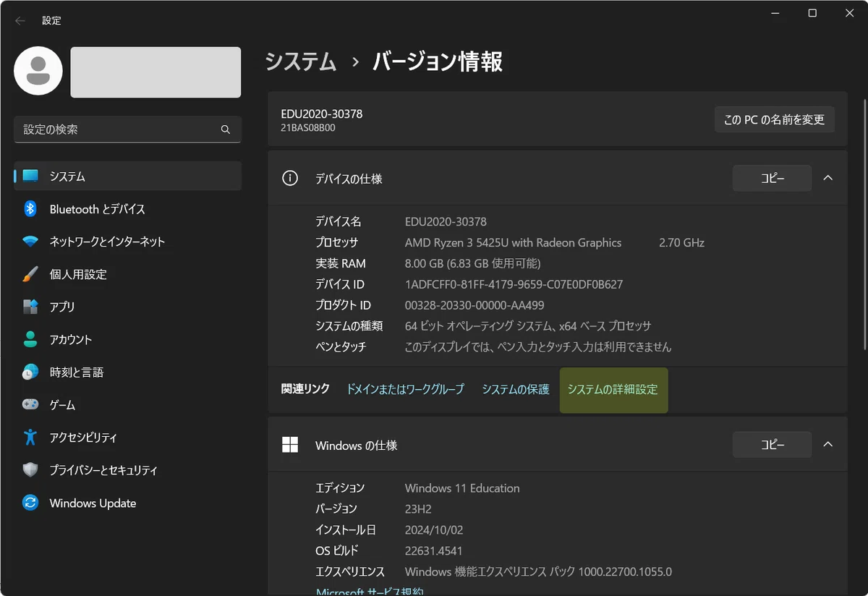Click the システム monitor icon

point(30,176)
